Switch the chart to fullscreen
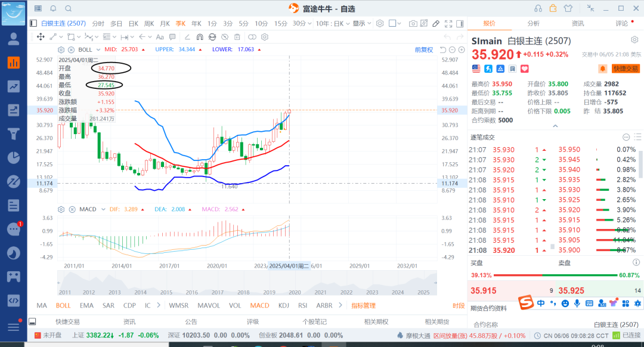Viewport: 644px width, 347px height. coord(448,24)
